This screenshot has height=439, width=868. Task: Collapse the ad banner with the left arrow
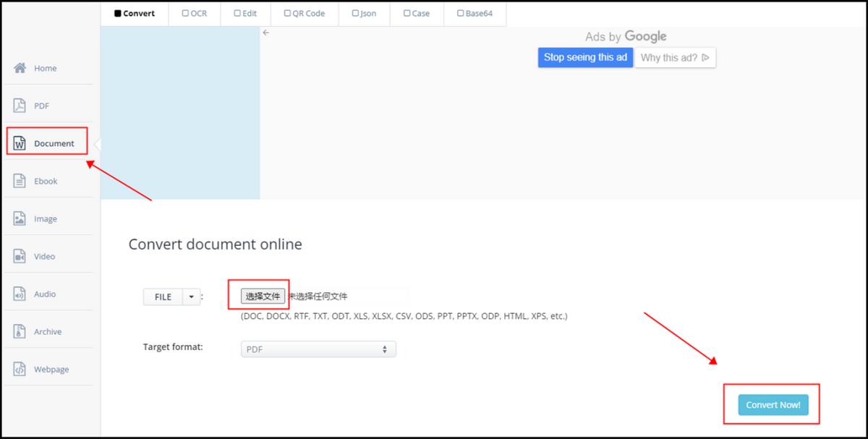click(x=266, y=33)
